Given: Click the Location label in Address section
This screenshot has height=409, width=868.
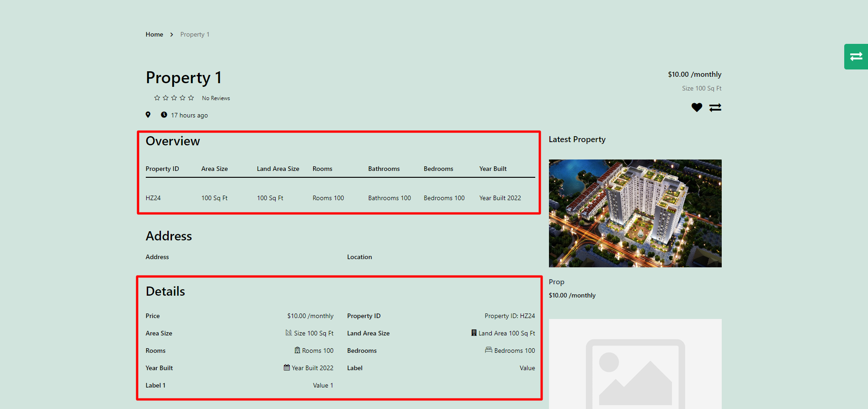Looking at the screenshot, I should [x=360, y=257].
